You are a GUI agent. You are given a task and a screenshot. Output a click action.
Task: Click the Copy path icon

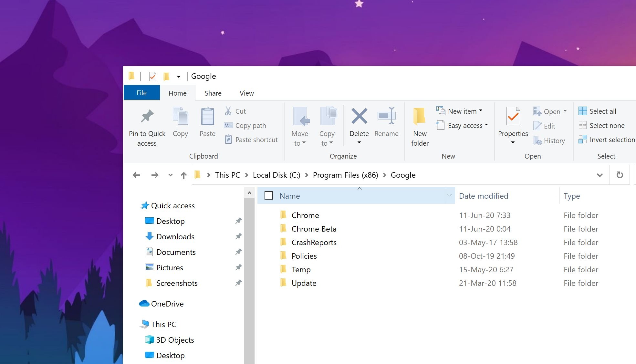228,125
